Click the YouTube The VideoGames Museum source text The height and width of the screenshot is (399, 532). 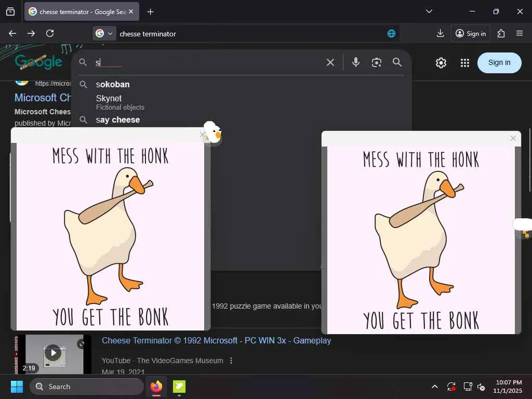(x=162, y=361)
